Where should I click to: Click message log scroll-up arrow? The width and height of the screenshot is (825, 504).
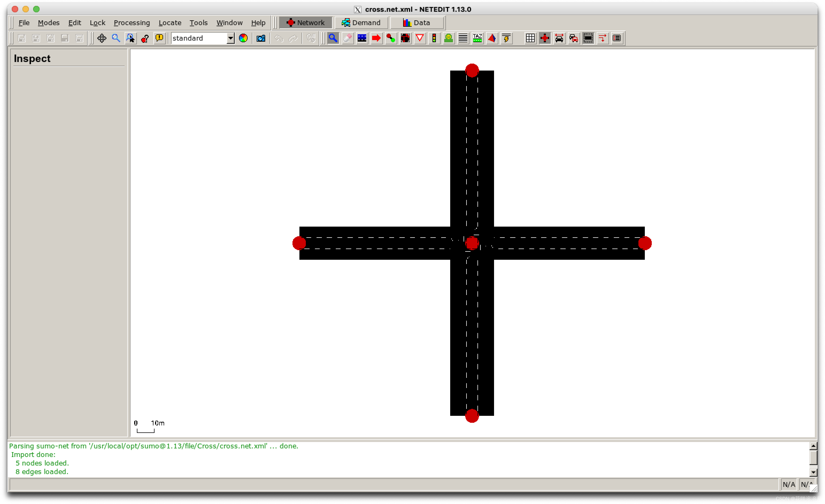pyautogui.click(x=813, y=446)
